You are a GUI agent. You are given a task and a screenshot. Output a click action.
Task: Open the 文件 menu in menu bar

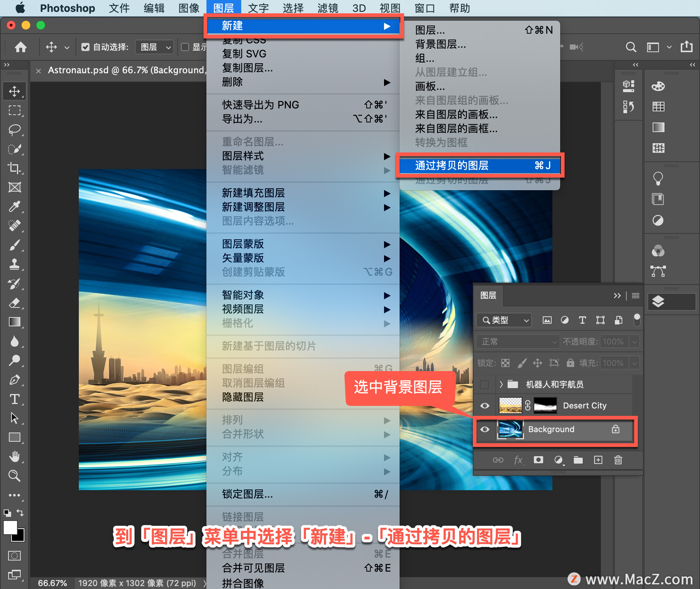pos(119,8)
